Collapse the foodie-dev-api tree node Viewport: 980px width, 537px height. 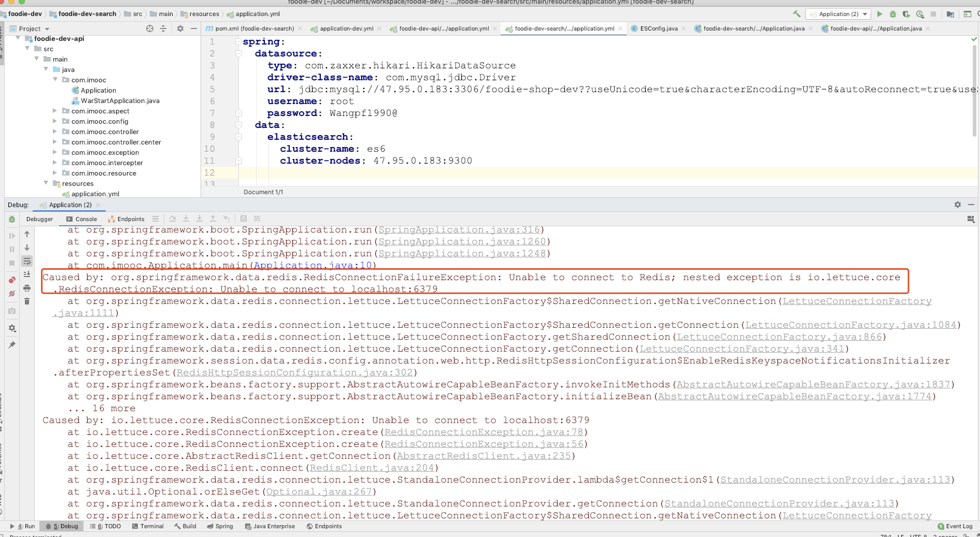[19, 38]
